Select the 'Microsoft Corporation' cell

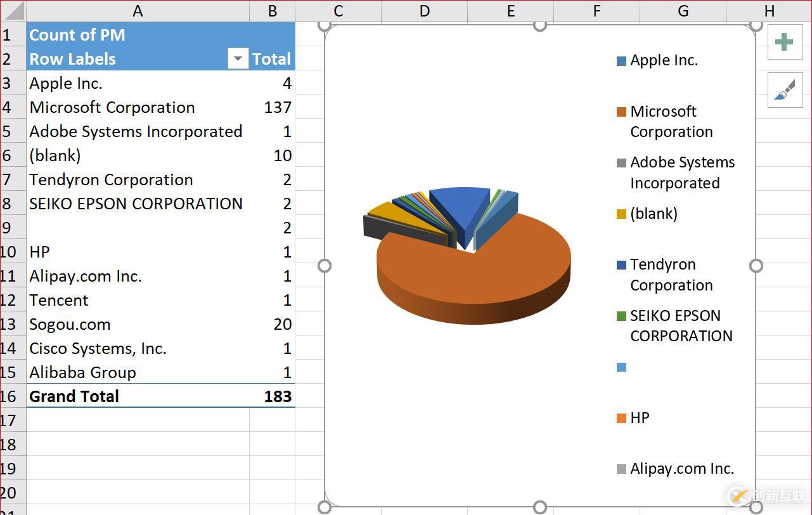tap(138, 107)
